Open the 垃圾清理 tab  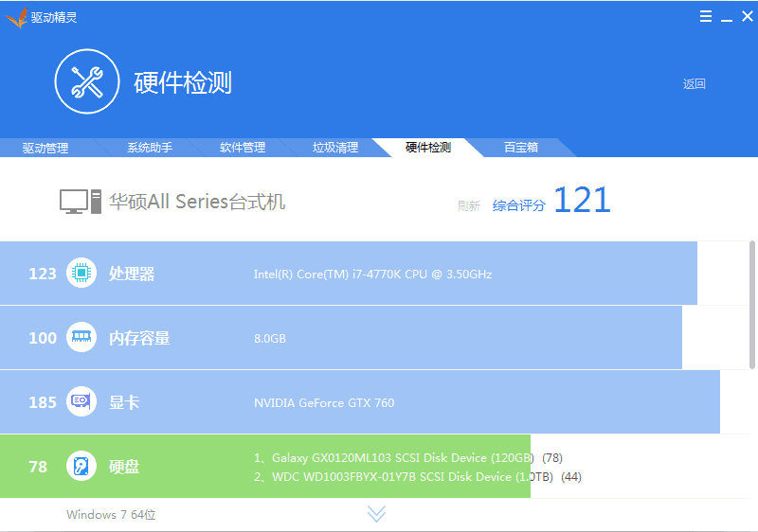(335, 148)
